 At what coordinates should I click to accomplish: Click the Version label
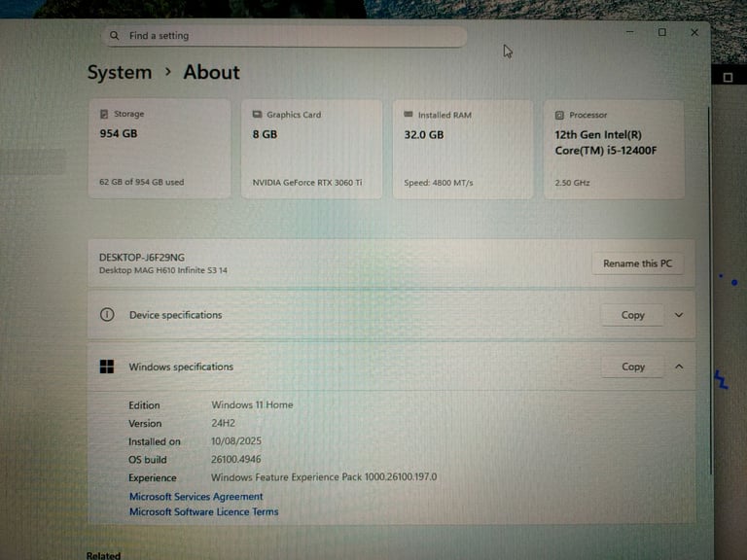(x=145, y=423)
